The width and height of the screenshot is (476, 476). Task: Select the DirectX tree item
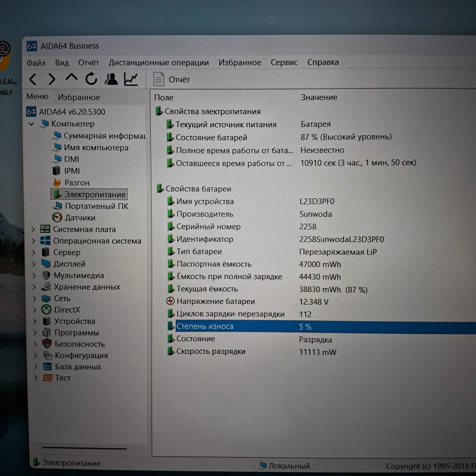coord(61,309)
